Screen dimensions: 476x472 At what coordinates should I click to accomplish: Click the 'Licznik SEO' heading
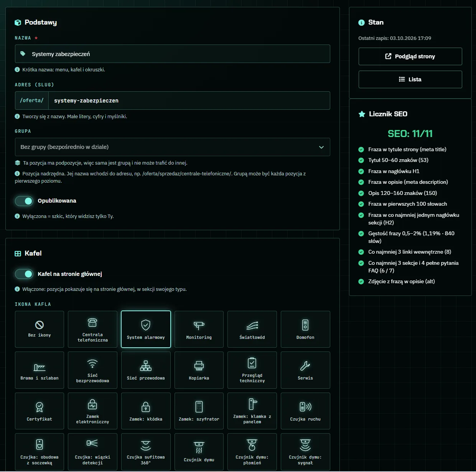pos(388,114)
